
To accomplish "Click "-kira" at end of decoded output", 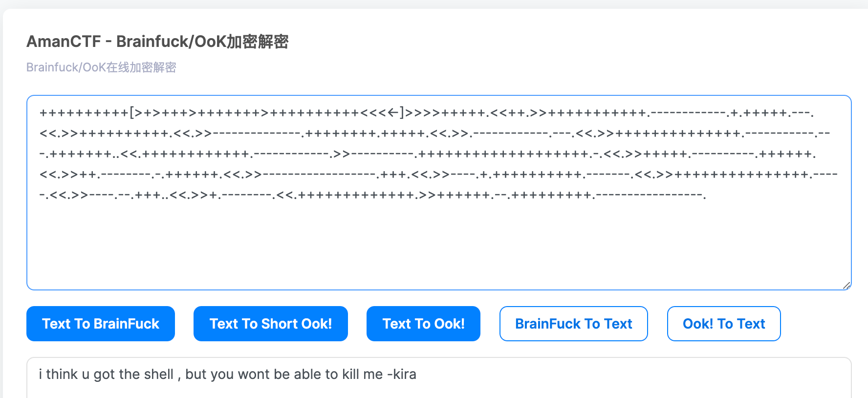I will pos(402,374).
